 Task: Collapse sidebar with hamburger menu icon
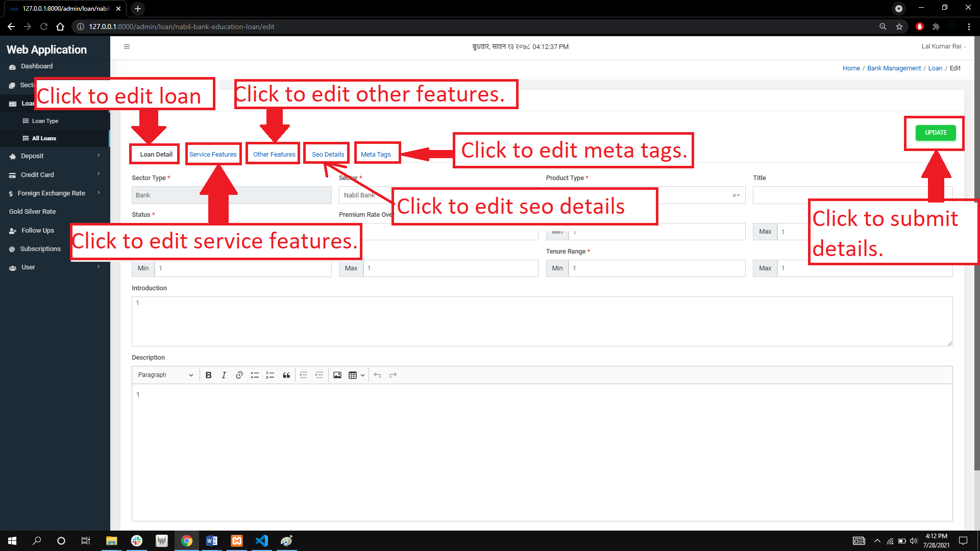(x=127, y=46)
